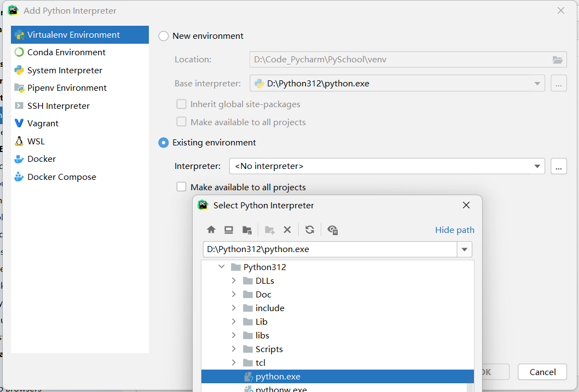Refresh the file tree with Refresh icon
The height and width of the screenshot is (392, 579).
tap(310, 230)
